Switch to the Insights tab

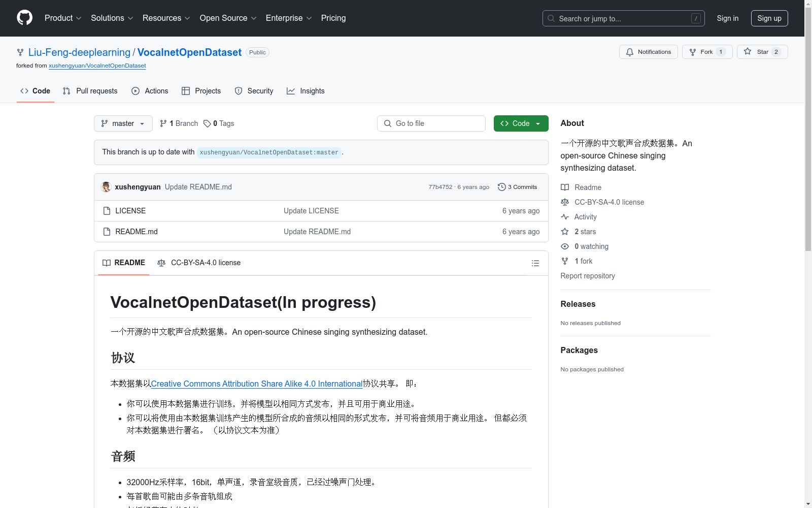[306, 91]
